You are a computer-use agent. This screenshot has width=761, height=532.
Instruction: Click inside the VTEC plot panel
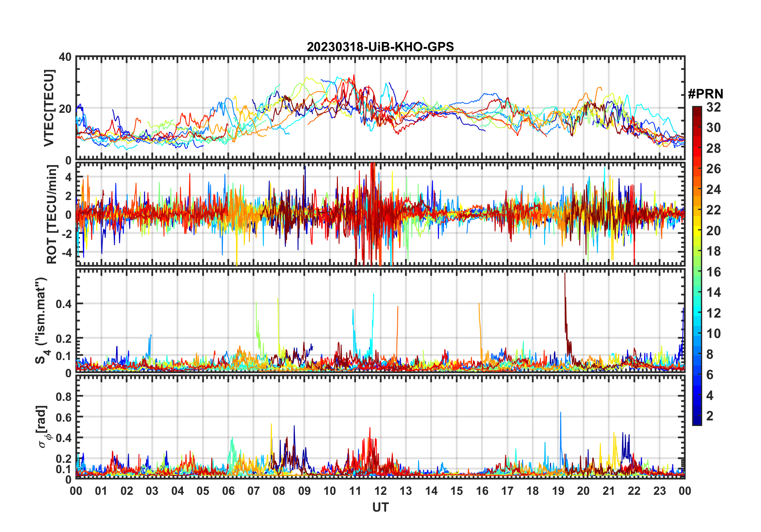tap(380, 108)
